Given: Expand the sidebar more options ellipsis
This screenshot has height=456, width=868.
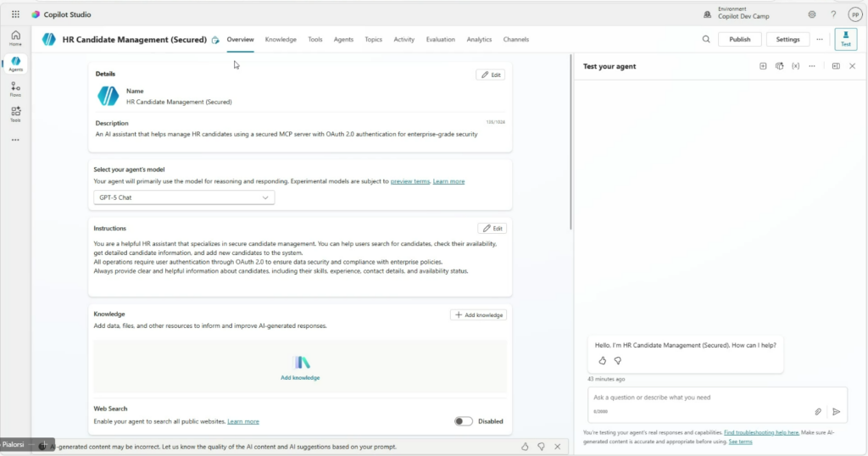Looking at the screenshot, I should (x=15, y=140).
